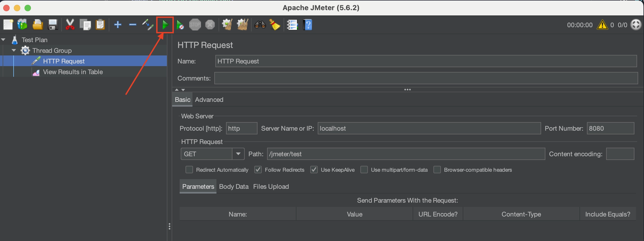This screenshot has width=644, height=241.
Task: Click the Value column header
Action: (355, 214)
